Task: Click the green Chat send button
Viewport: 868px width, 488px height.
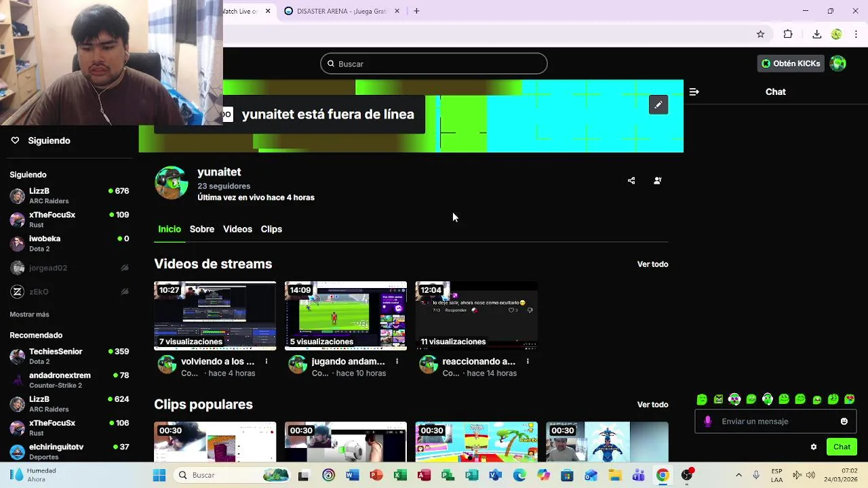Action: pyautogui.click(x=842, y=447)
